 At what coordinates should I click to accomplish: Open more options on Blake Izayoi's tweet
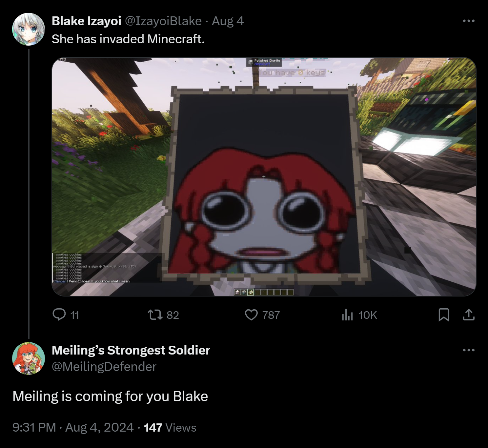pyautogui.click(x=469, y=21)
